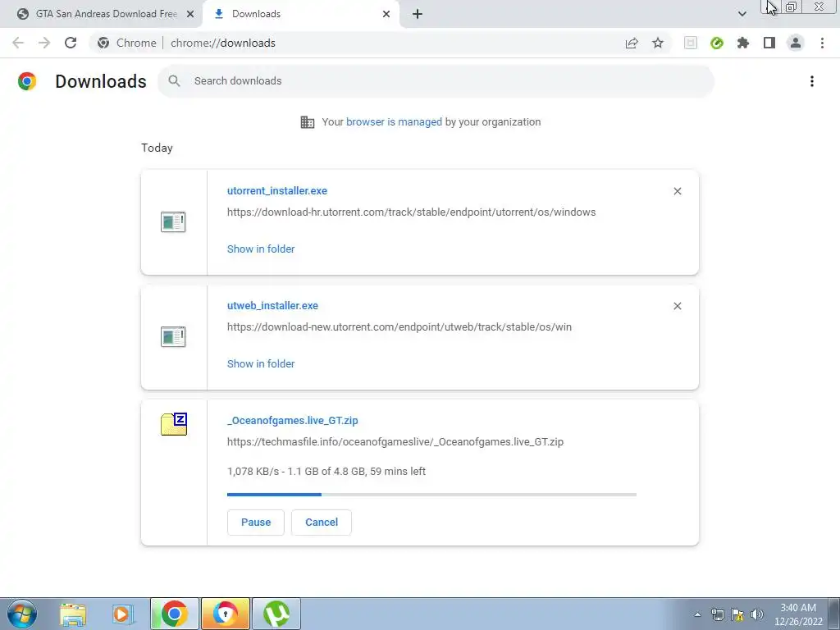Click the techmasfile.info zip source URL
This screenshot has width=840, height=630.
click(395, 442)
